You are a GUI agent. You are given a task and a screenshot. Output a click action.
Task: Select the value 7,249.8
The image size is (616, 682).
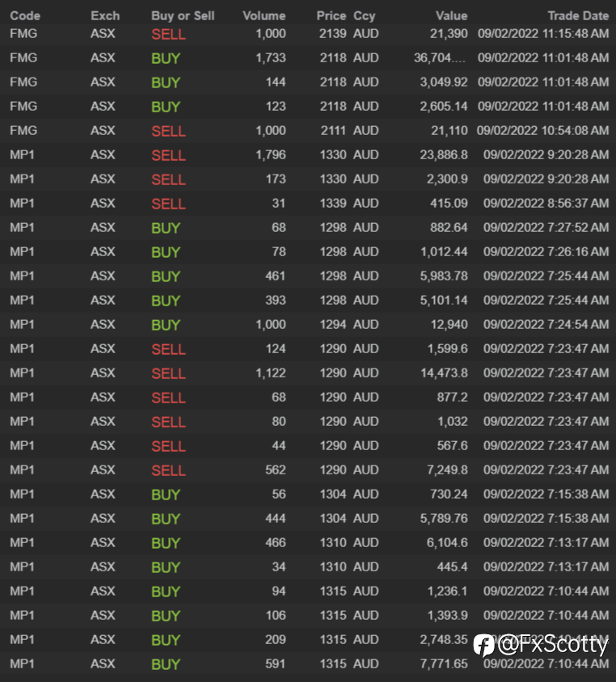(x=447, y=470)
